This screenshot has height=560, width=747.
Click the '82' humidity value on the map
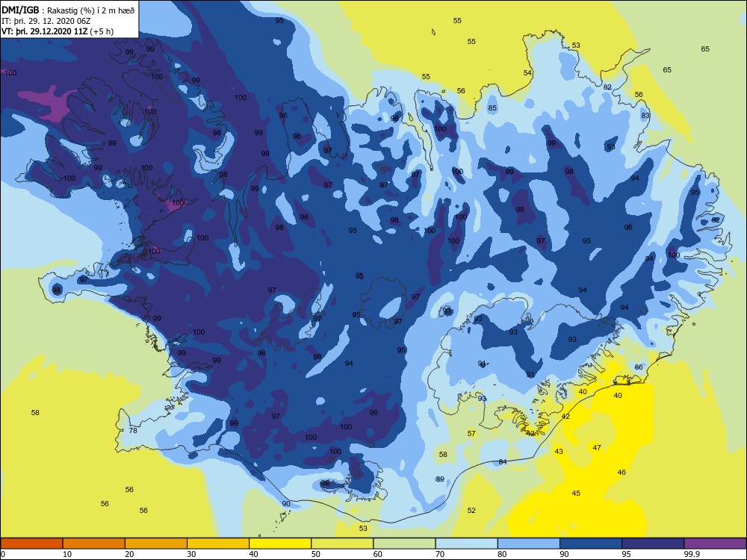[x=607, y=87]
